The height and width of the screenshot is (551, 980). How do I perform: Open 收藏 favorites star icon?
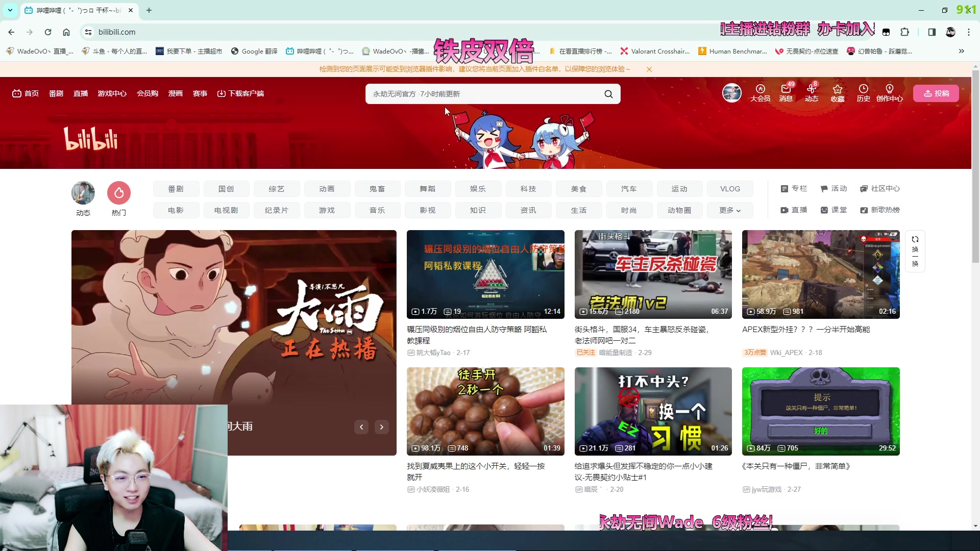pos(838,93)
